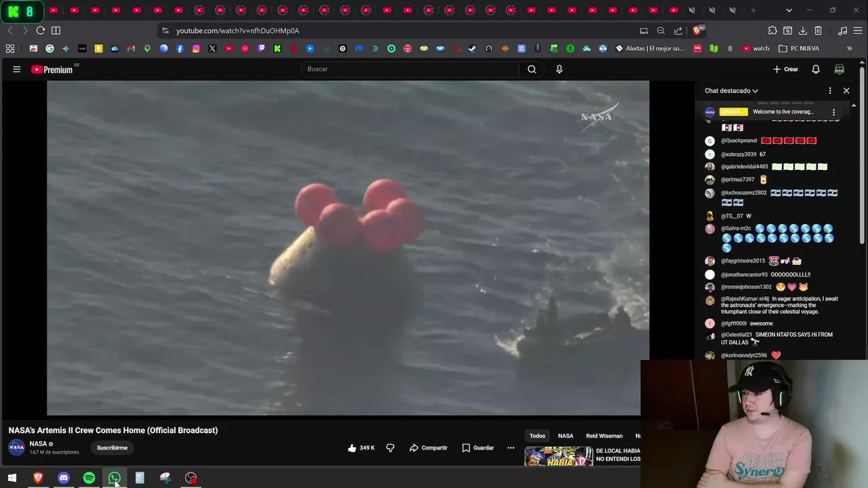Show more video actions ellipsis

(x=511, y=448)
